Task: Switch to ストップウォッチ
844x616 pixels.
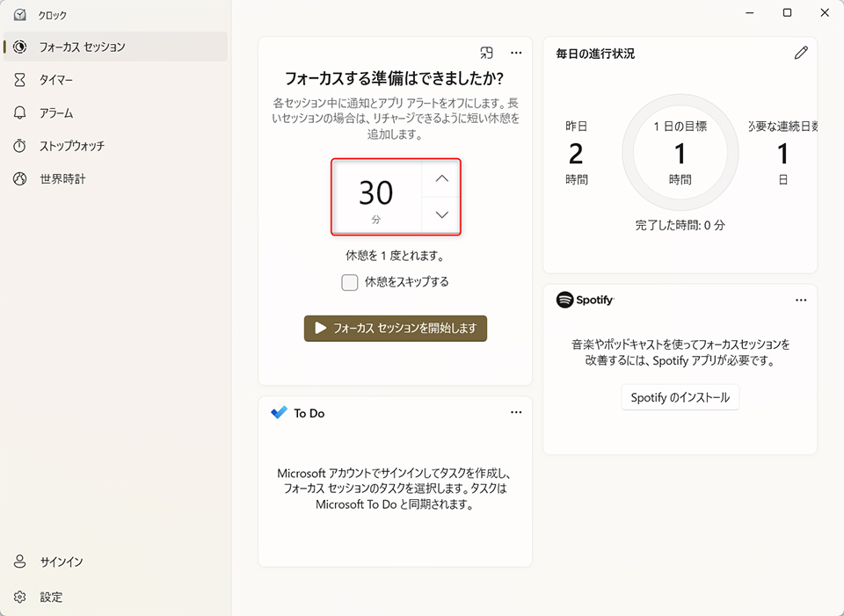Action: [115, 146]
